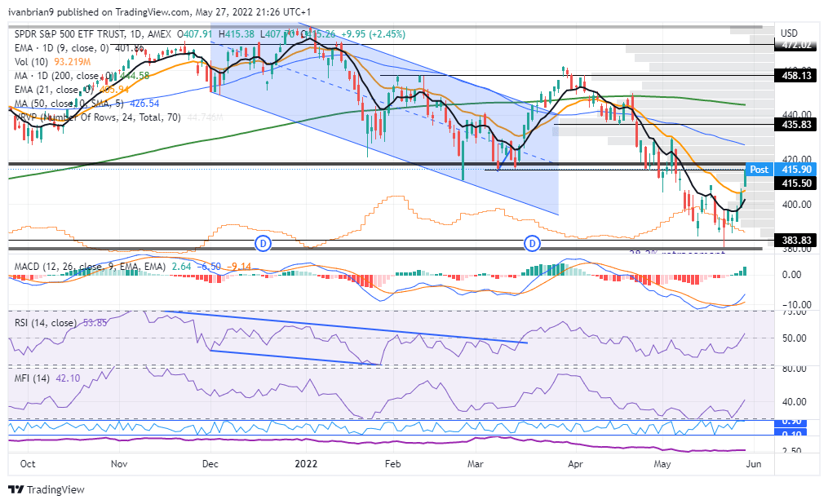Click the dividend D marker near late March
828x504 pixels.
[532, 243]
